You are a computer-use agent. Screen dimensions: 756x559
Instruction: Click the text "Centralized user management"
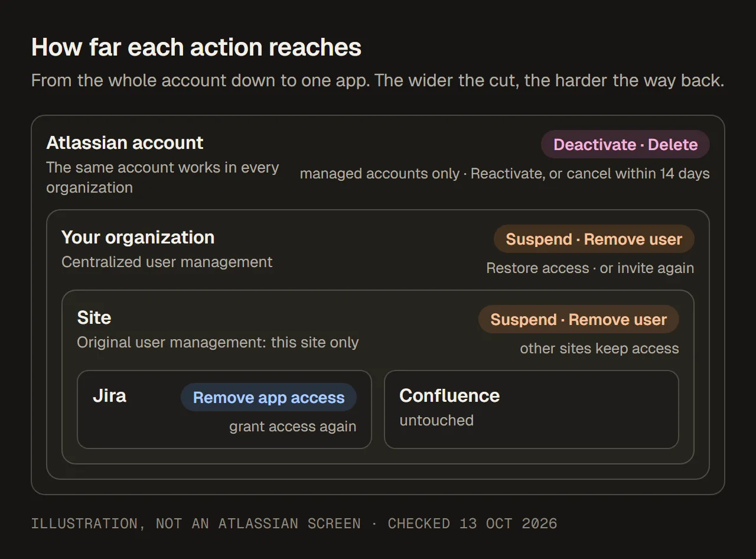167,262
